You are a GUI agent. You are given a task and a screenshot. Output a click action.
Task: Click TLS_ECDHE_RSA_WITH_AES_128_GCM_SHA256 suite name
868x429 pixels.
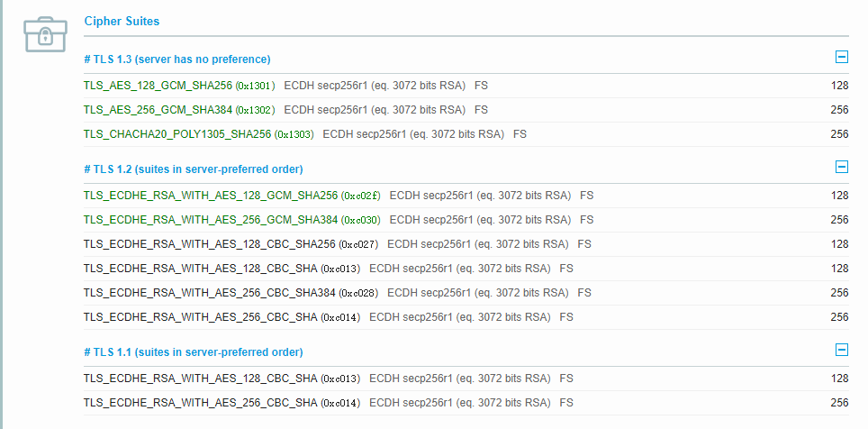pos(211,196)
